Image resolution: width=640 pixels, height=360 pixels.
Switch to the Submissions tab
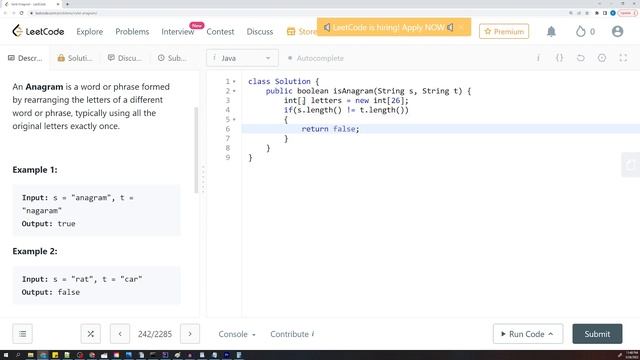tap(172, 58)
